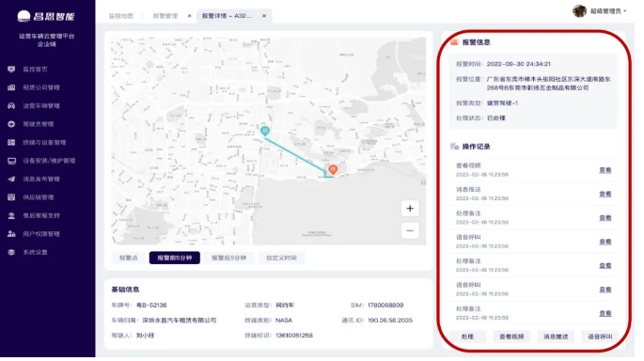The image size is (644, 361).
Task: Open the 监控地图 tab
Action: coord(120,16)
